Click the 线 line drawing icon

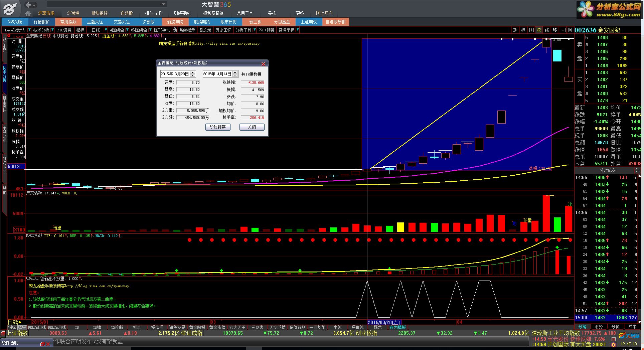pos(547,30)
